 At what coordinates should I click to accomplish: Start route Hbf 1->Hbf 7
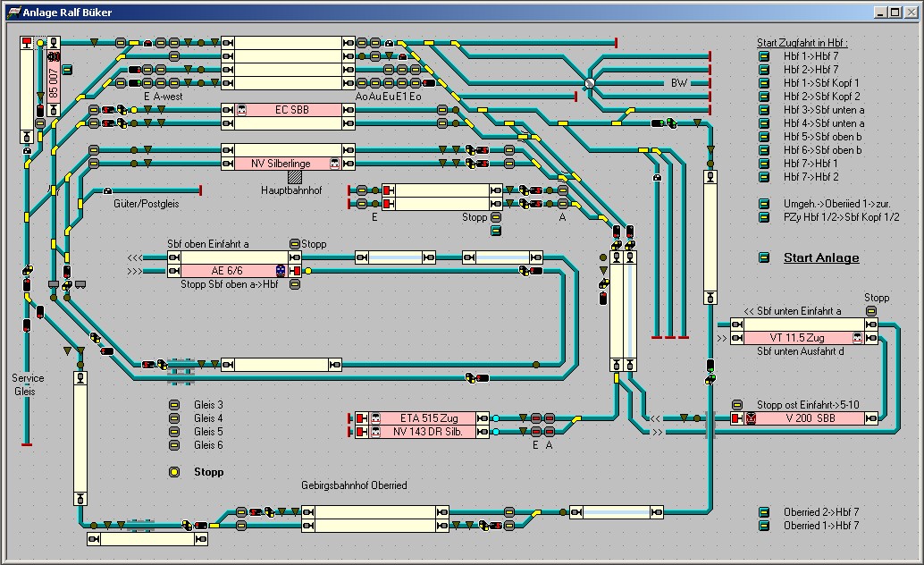coord(764,56)
